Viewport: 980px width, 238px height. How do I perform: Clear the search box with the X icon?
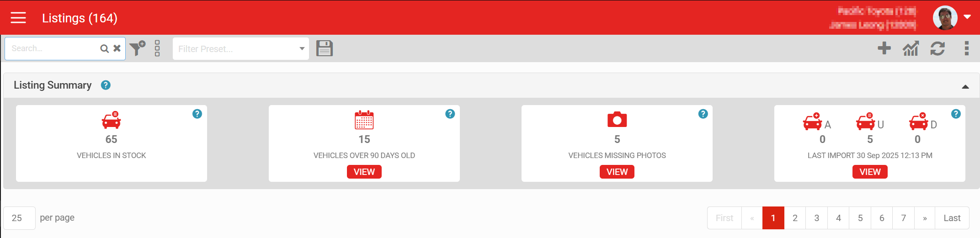[x=117, y=48]
